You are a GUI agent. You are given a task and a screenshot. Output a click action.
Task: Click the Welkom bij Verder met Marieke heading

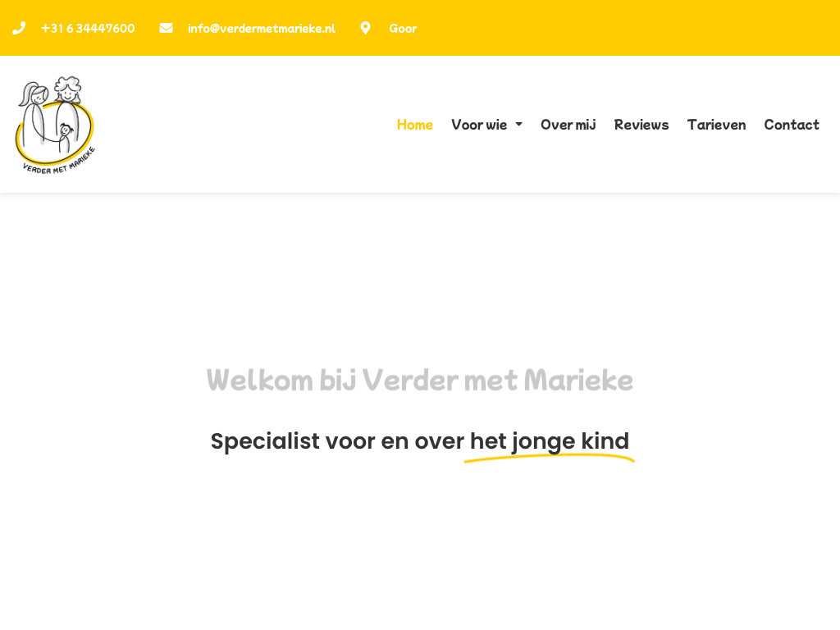(419, 381)
